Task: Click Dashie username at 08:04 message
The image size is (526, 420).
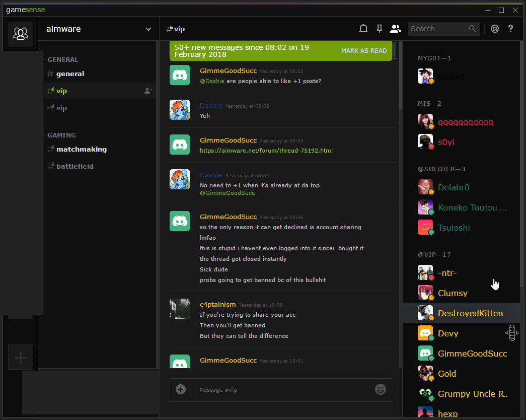Action: [211, 175]
